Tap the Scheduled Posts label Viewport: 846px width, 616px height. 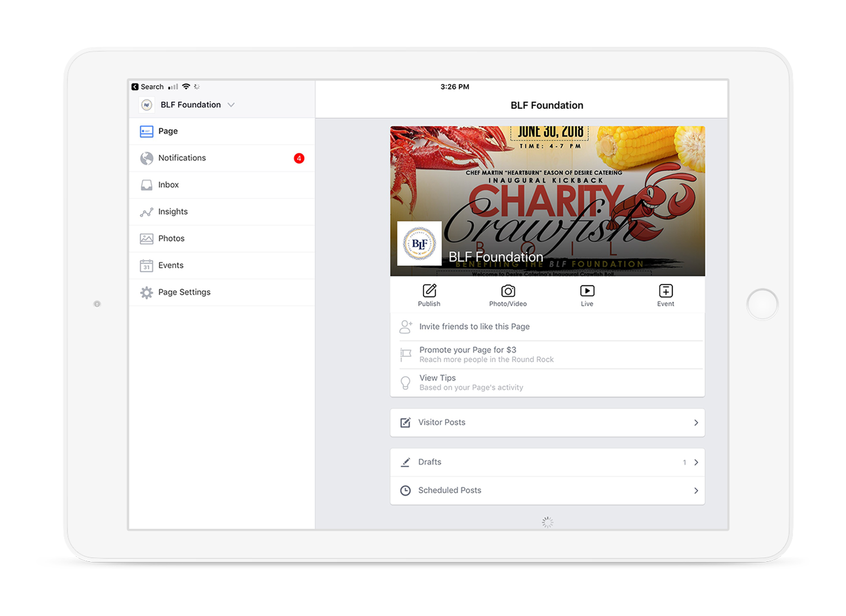pos(450,491)
